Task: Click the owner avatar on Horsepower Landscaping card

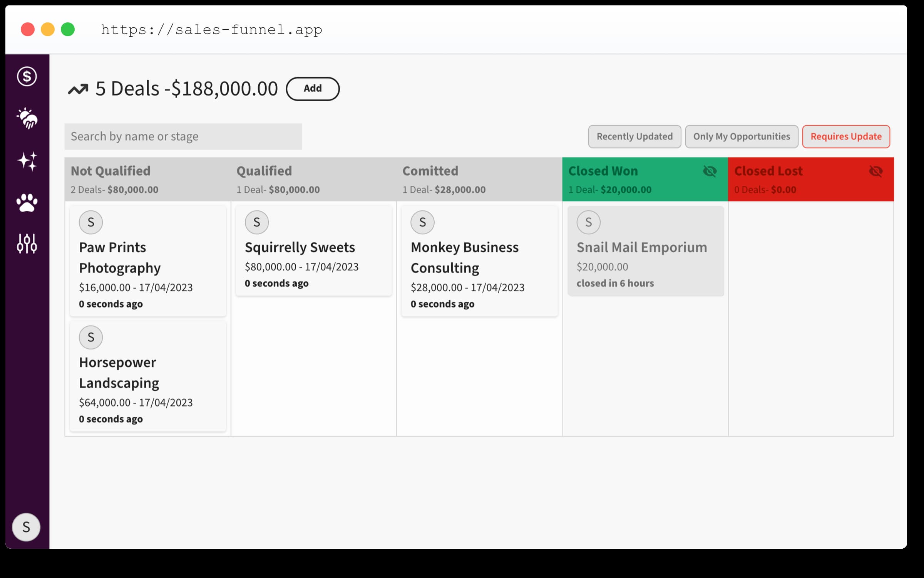Action: (x=91, y=338)
